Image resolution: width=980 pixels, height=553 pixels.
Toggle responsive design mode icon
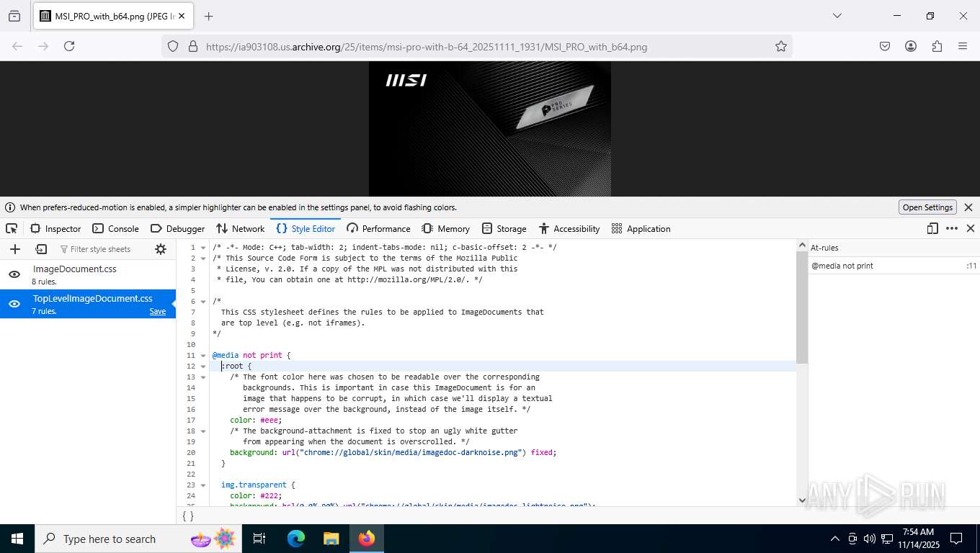click(932, 228)
